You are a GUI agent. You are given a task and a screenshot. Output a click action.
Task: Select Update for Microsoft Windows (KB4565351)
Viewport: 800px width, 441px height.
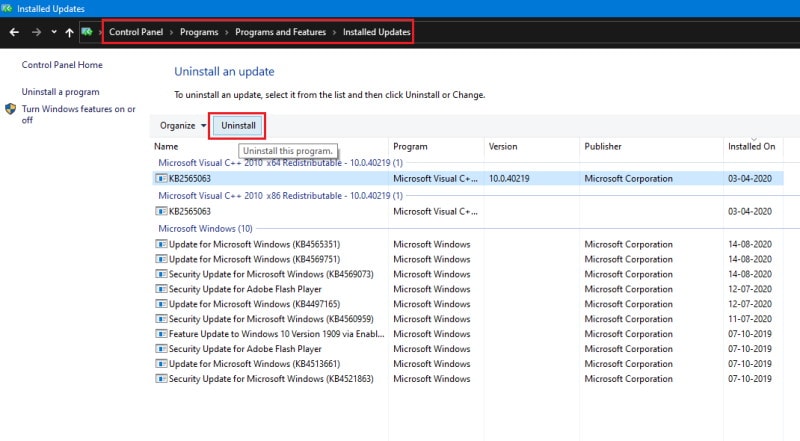coord(254,244)
